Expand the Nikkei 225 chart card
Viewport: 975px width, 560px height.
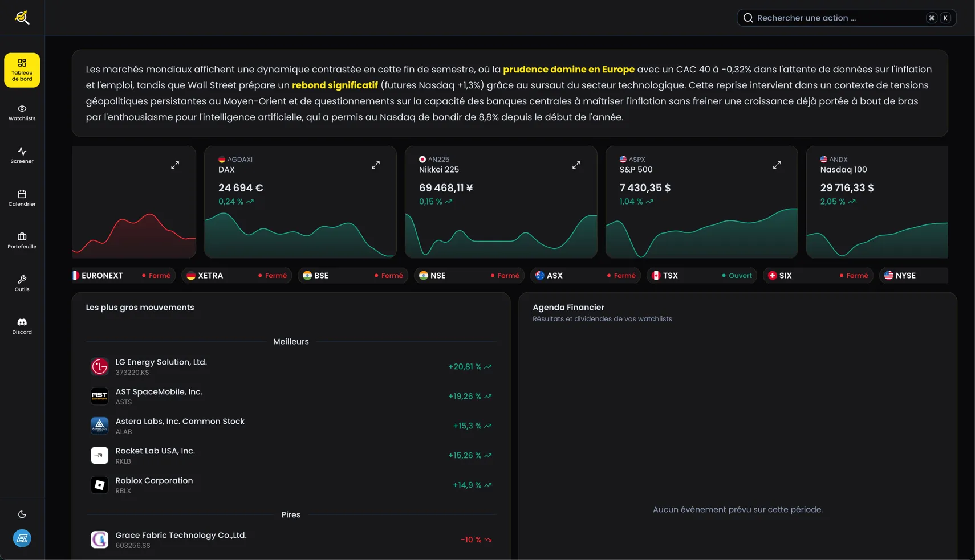576,165
